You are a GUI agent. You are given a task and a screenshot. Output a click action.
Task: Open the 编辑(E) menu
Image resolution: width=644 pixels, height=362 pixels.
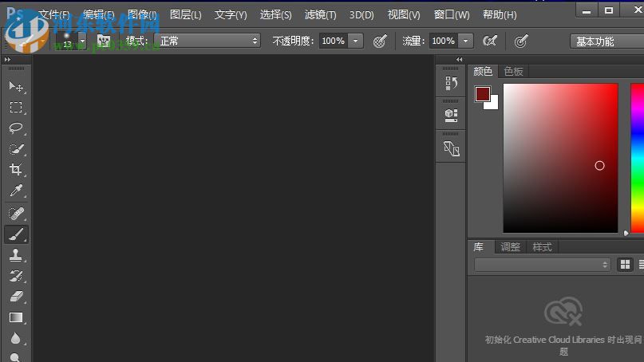click(99, 15)
